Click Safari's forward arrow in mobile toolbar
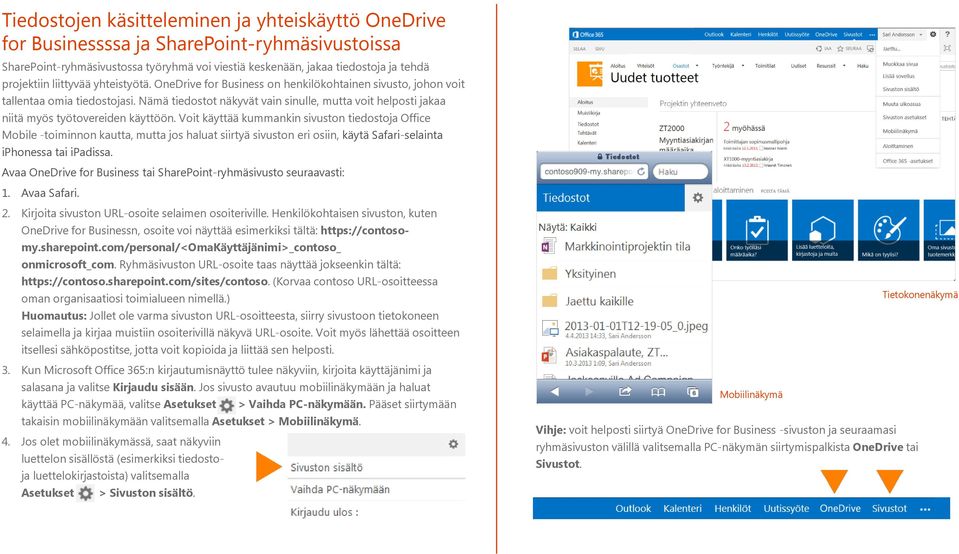This screenshot has height=554, width=959. point(589,392)
